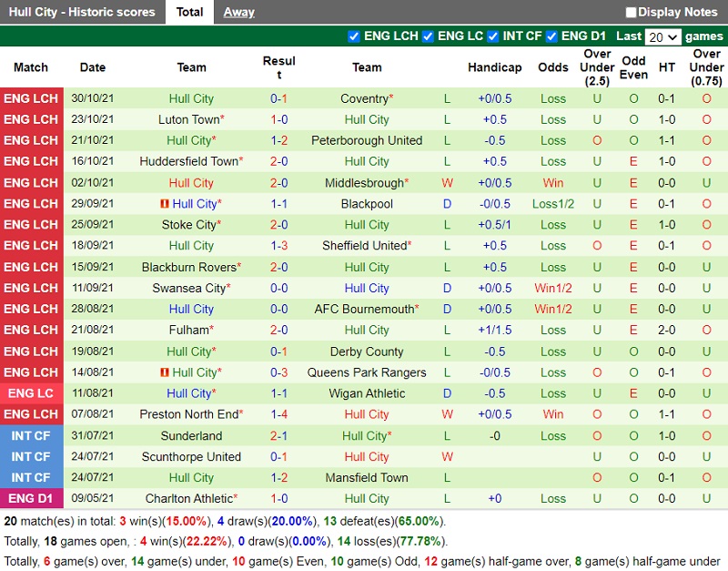Click the blue INT CF badge for Sunderland match
Screen dimensions: 728x571
pos(31,435)
